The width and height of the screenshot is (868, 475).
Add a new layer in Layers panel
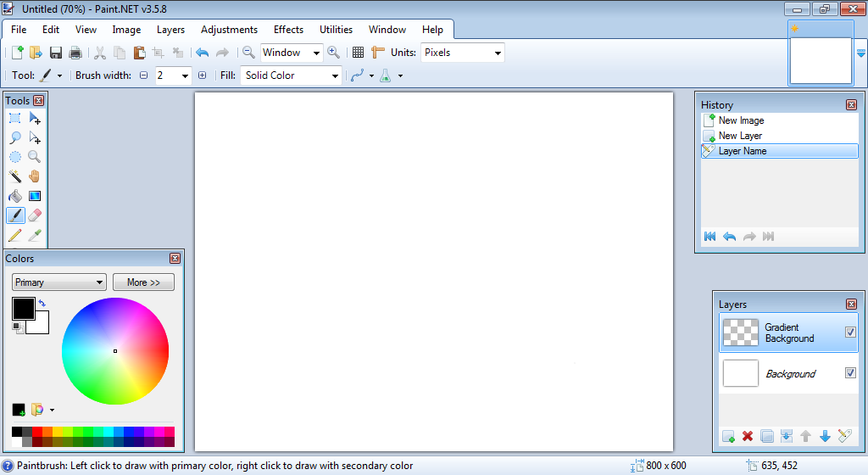[728, 436]
